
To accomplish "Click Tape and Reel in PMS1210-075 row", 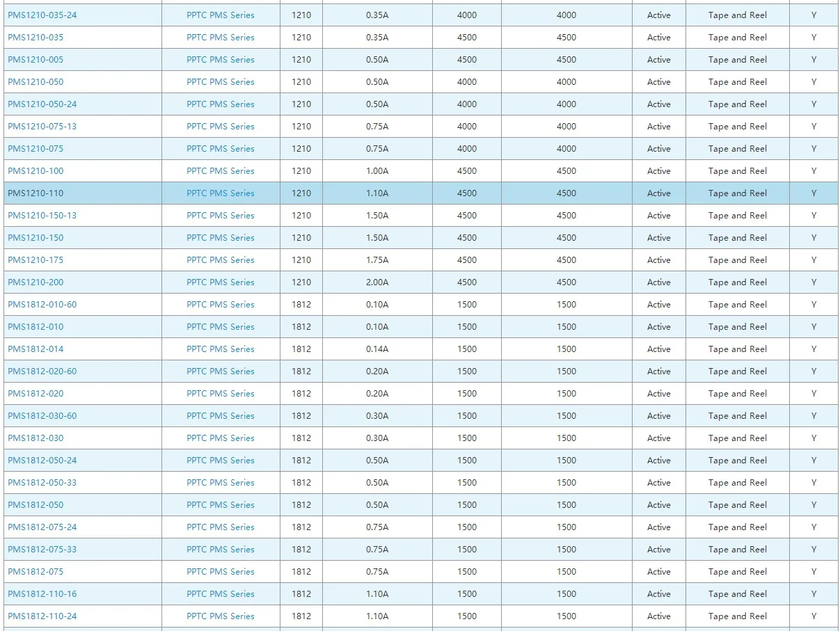I will click(738, 149).
